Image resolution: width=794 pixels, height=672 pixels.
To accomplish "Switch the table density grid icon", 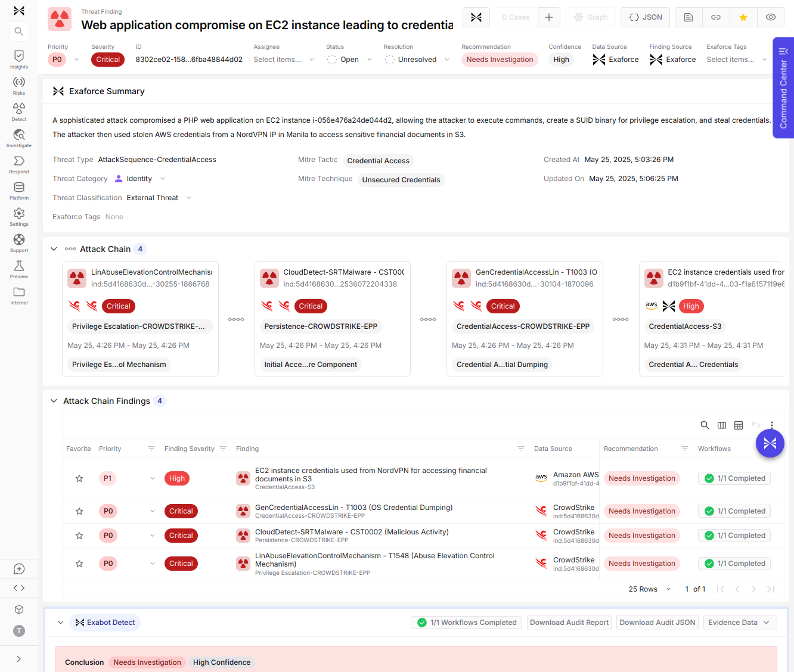I will click(x=739, y=425).
